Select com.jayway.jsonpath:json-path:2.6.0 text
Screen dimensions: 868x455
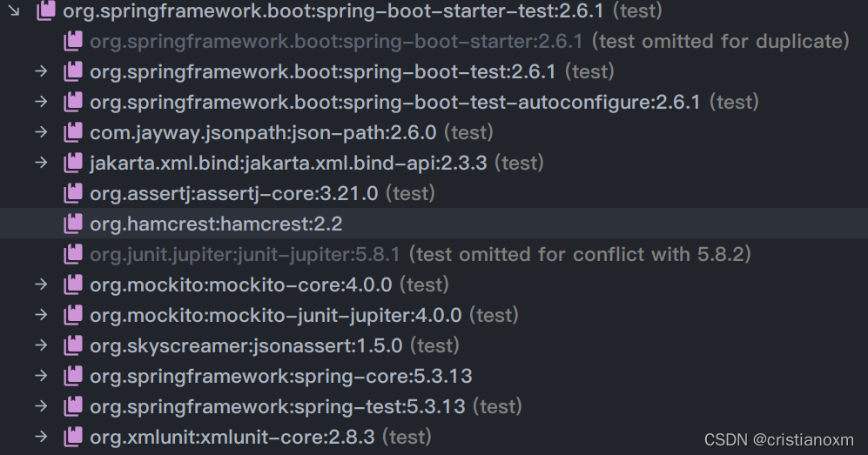[x=263, y=132]
